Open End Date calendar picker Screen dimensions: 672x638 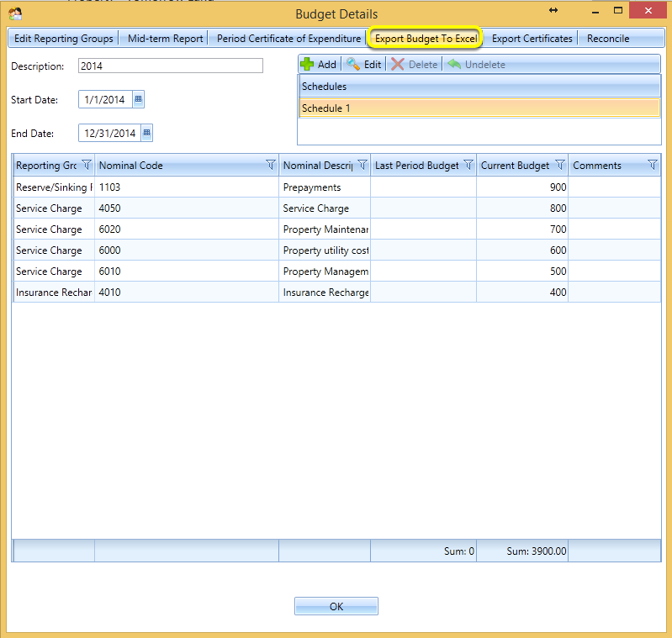pos(146,133)
